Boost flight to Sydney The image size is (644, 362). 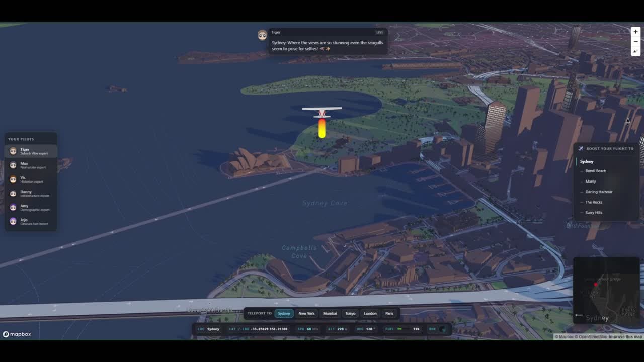[x=606, y=161]
